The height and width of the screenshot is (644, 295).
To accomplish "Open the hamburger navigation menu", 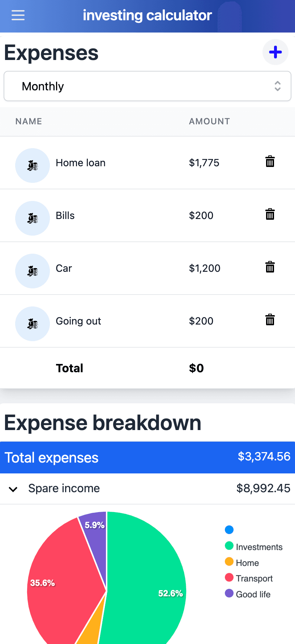I will (18, 15).
